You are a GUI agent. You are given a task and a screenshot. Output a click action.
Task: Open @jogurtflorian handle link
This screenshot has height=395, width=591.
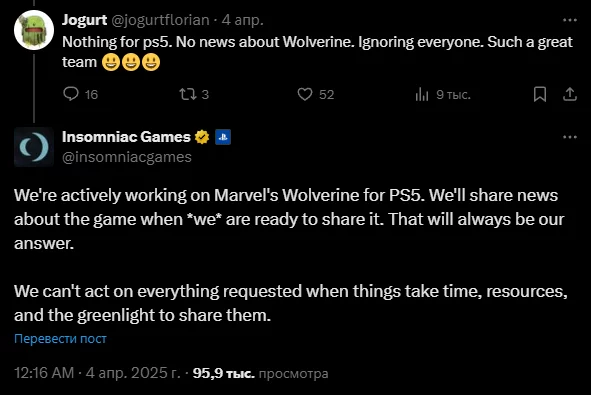pos(160,20)
